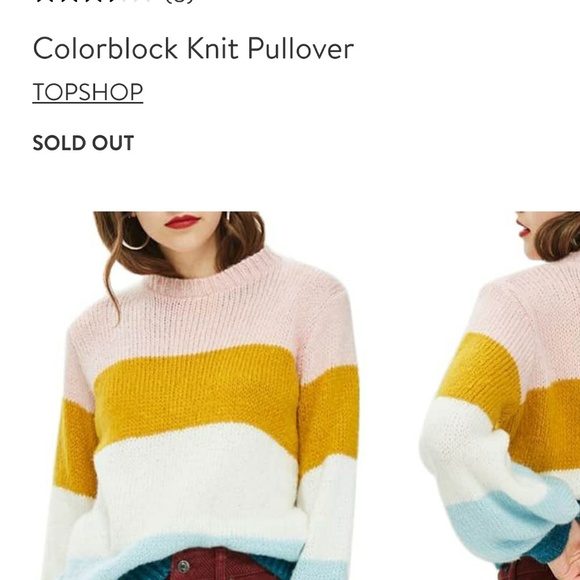Open the front-view pullover product photo

(x=200, y=395)
